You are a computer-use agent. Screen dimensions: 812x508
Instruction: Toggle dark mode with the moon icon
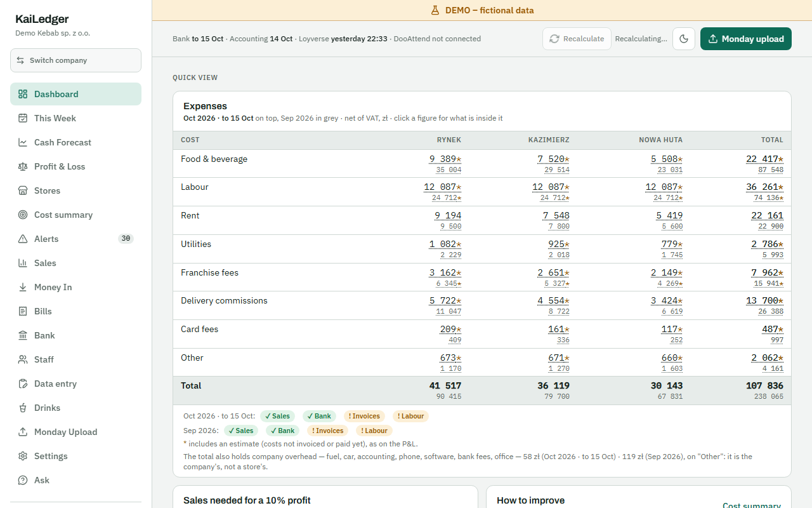coord(684,39)
